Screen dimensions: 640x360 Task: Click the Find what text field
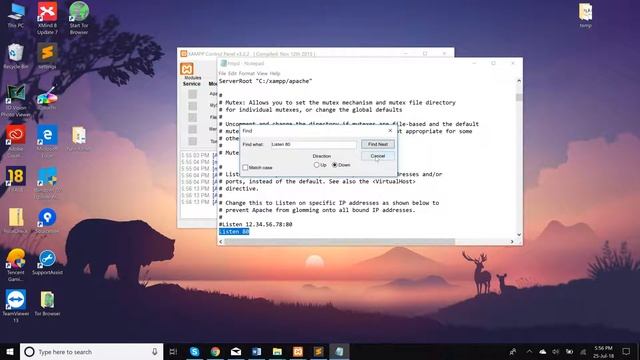click(x=313, y=144)
